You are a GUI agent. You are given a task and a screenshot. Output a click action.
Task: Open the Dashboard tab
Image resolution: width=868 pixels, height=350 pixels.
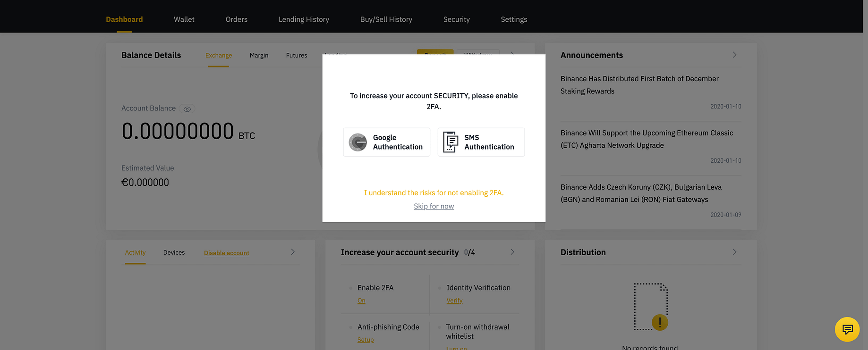coord(124,19)
